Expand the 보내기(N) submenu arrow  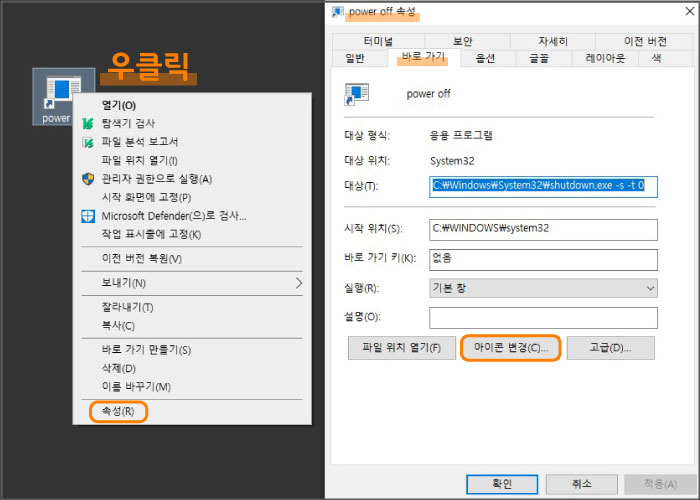coord(299,283)
